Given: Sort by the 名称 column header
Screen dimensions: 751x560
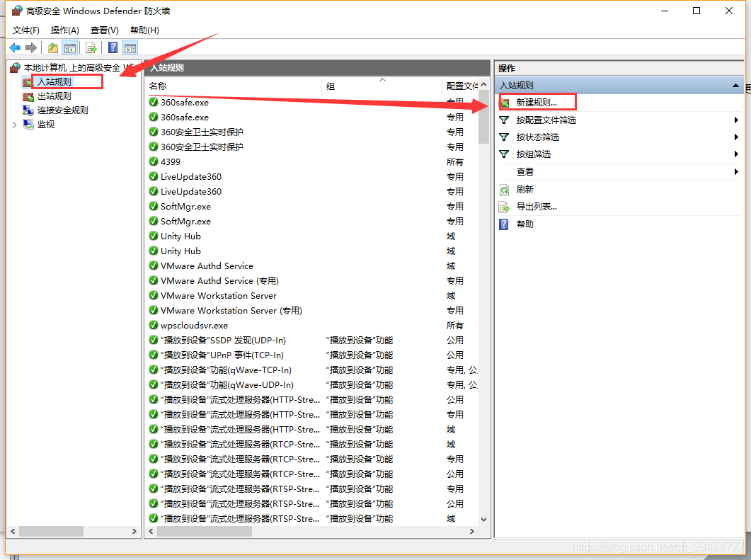Looking at the screenshot, I should pos(234,86).
